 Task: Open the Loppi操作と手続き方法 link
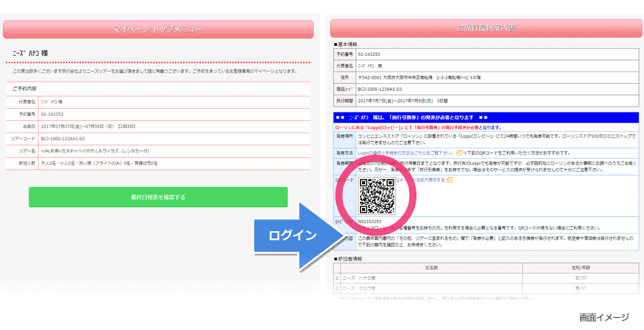click(406, 153)
